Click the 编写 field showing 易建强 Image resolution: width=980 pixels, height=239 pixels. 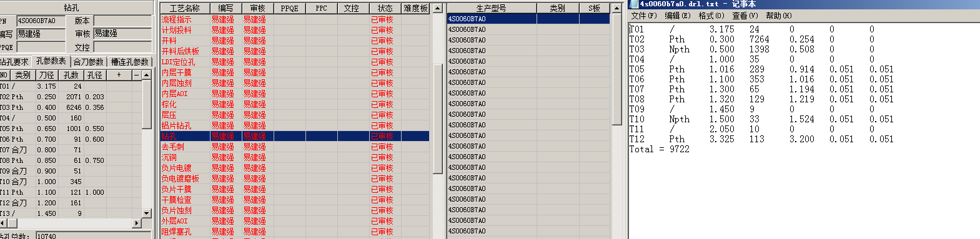pyautogui.click(x=41, y=34)
